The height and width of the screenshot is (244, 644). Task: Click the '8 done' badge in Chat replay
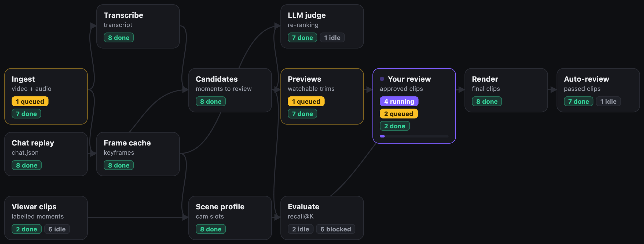(27, 165)
